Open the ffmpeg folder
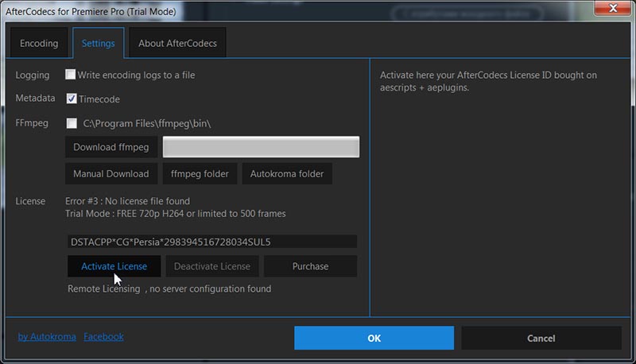Viewport: 636px width, 364px height. [200, 174]
